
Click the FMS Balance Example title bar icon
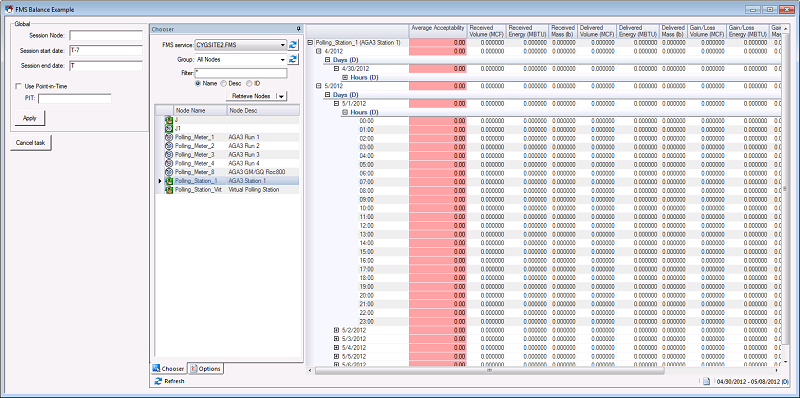(9, 9)
